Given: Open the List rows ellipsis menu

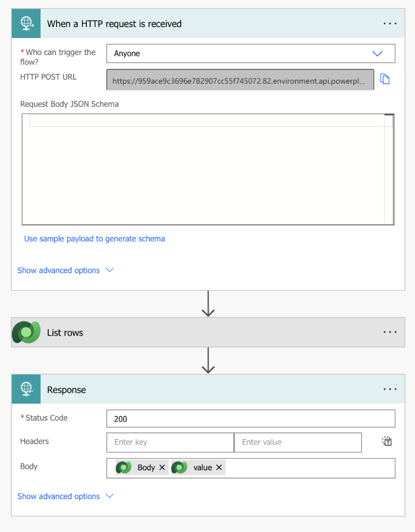Looking at the screenshot, I should (389, 332).
